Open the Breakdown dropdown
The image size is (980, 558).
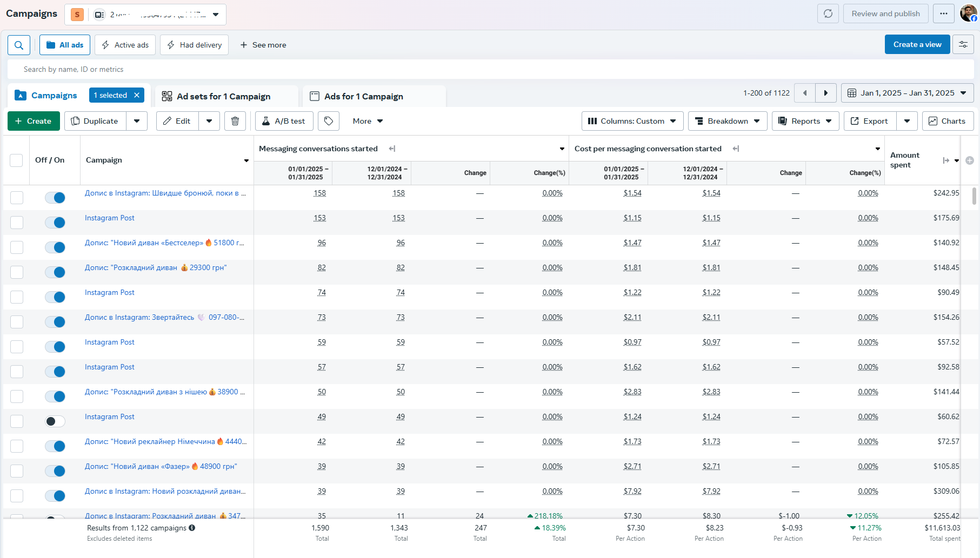coord(728,121)
